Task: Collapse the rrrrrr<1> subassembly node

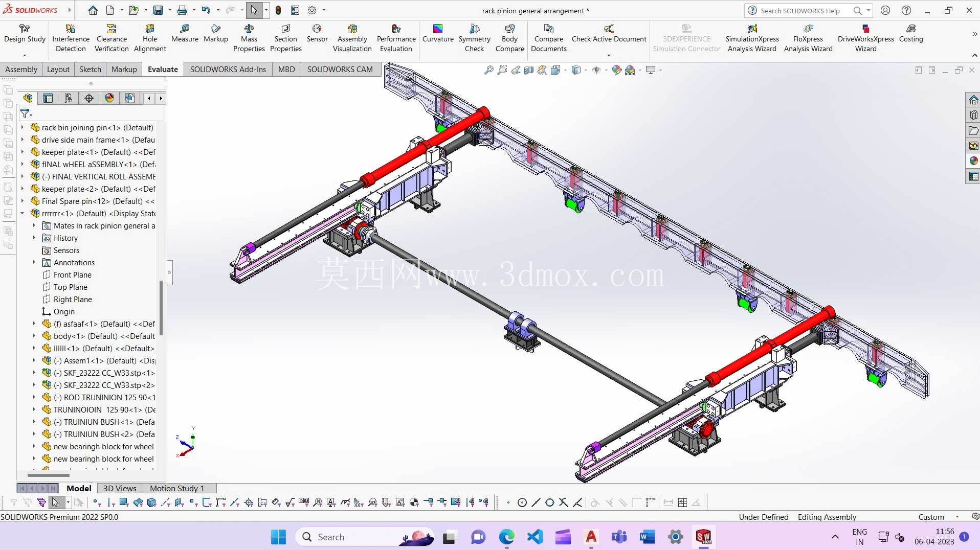Action: (x=23, y=213)
